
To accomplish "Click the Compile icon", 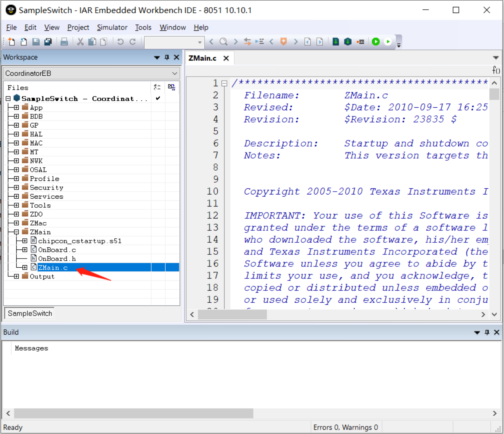I will point(336,42).
